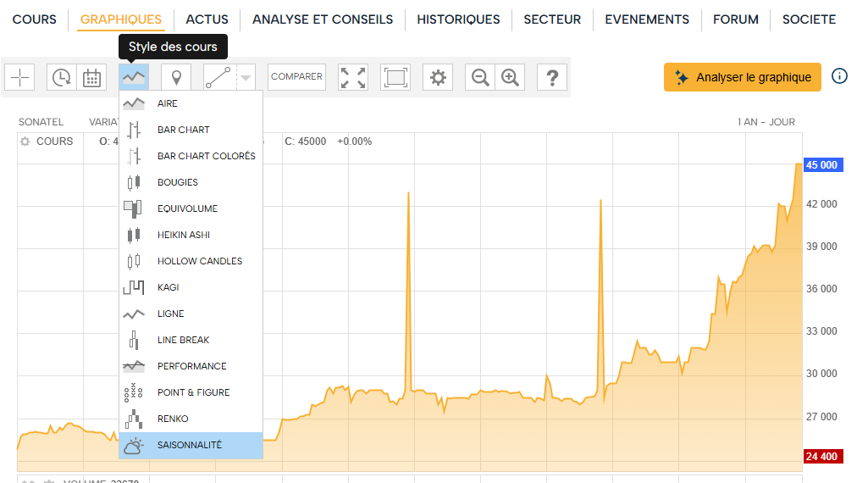Screen dimensions: 868x483
Task: Go to the ACTUS tab
Action: (207, 19)
